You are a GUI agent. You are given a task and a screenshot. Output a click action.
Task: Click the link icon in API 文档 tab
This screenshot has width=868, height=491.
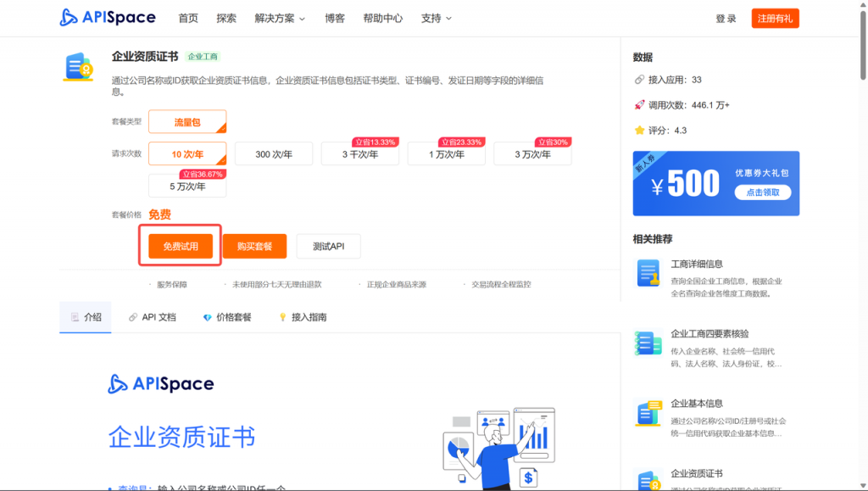(133, 317)
